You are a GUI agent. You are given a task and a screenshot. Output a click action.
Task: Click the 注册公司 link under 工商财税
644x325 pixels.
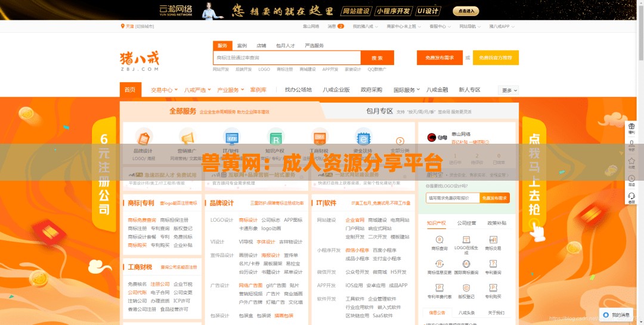(x=160, y=284)
